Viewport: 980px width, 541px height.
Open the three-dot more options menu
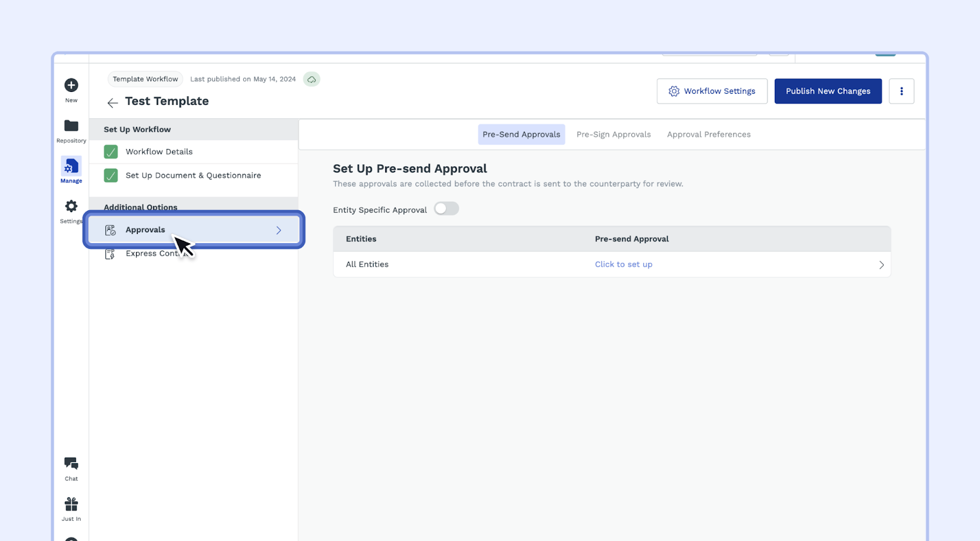coord(901,91)
